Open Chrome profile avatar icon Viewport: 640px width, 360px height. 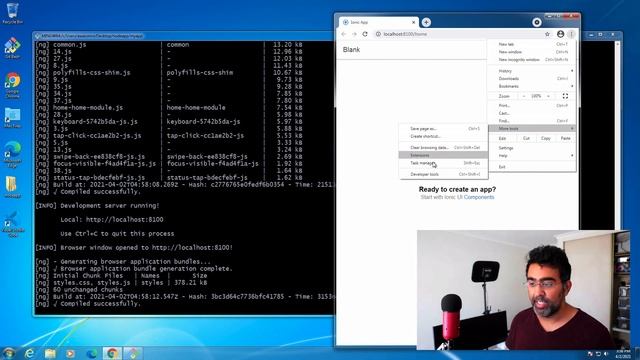pos(560,34)
